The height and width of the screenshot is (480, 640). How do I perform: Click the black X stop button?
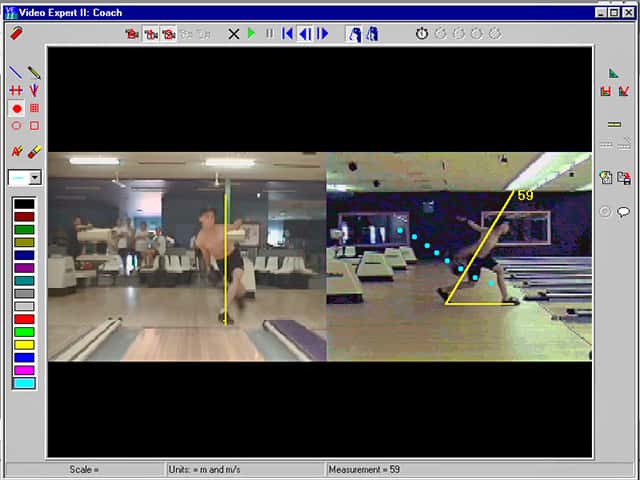tap(233, 34)
